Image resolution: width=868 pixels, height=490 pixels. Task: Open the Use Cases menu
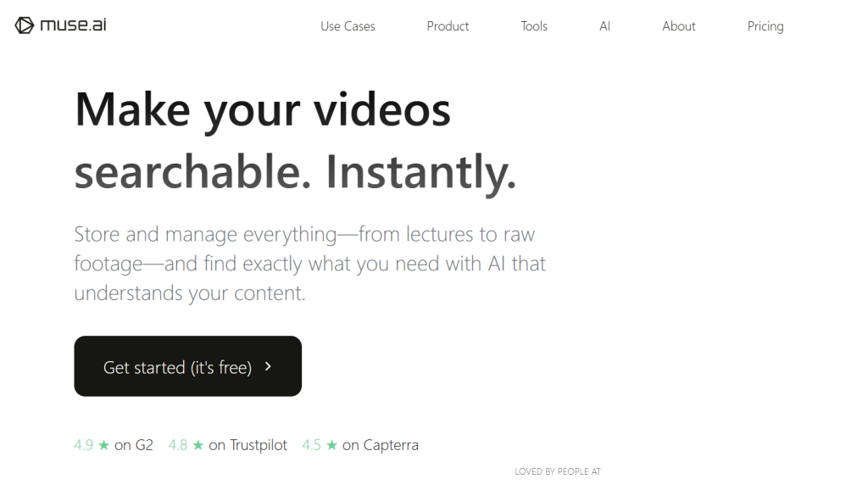[348, 26]
